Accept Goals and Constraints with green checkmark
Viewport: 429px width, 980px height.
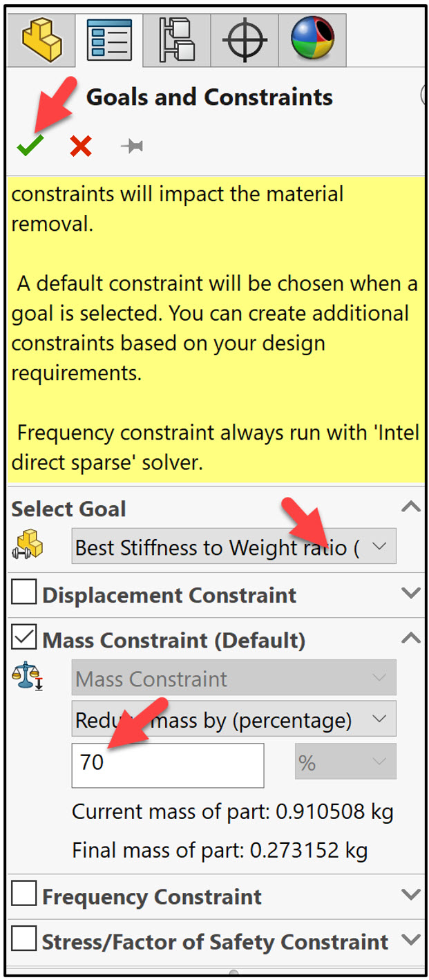pyautogui.click(x=30, y=146)
